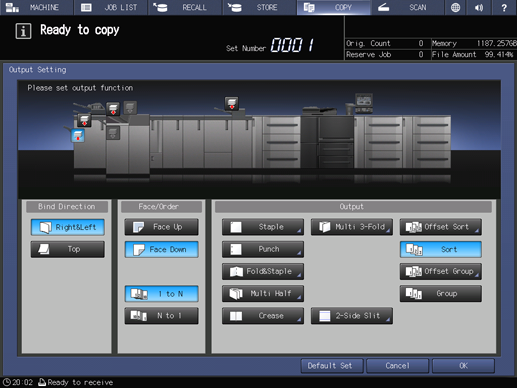This screenshot has height=388, width=517.
Task: Select the Group output mode
Action: pyautogui.click(x=441, y=294)
